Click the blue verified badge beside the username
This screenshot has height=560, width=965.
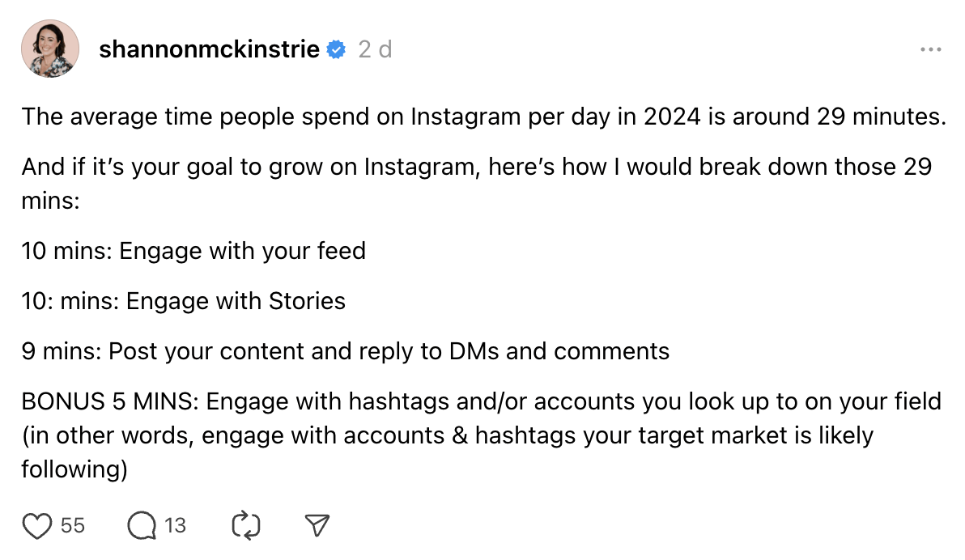click(x=333, y=49)
